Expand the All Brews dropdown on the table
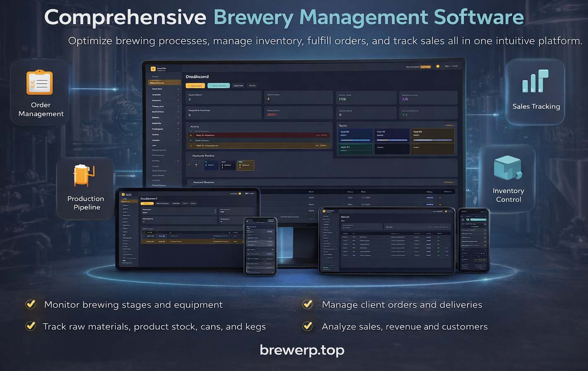588x371 pixels. [449, 183]
